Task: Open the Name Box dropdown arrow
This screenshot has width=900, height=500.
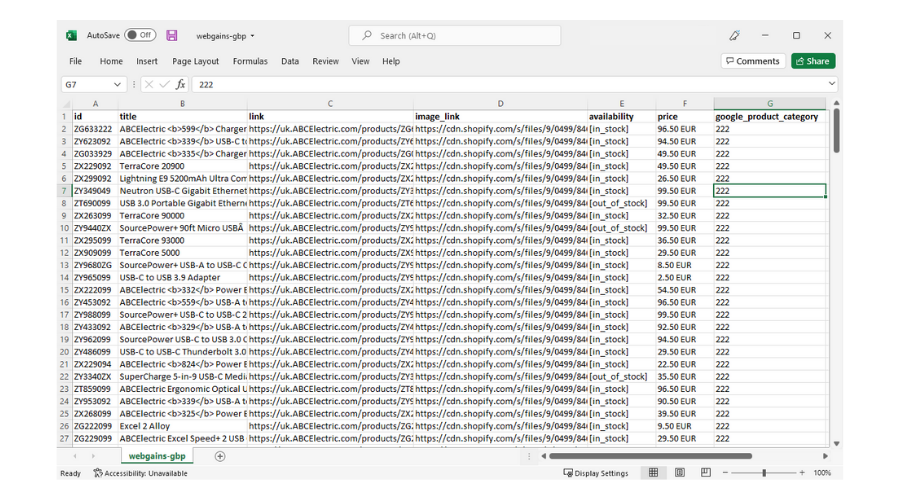Action: tap(117, 84)
